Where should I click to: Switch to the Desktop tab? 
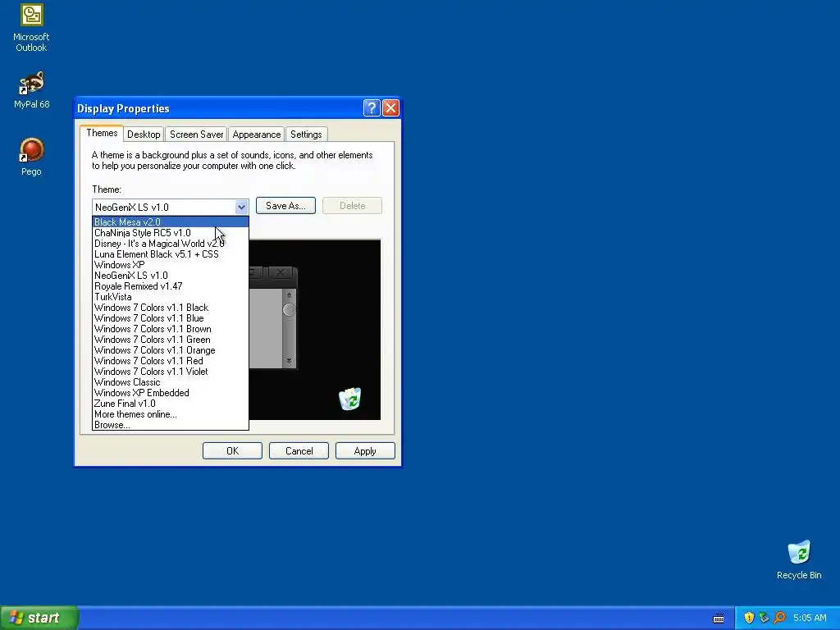coord(144,135)
